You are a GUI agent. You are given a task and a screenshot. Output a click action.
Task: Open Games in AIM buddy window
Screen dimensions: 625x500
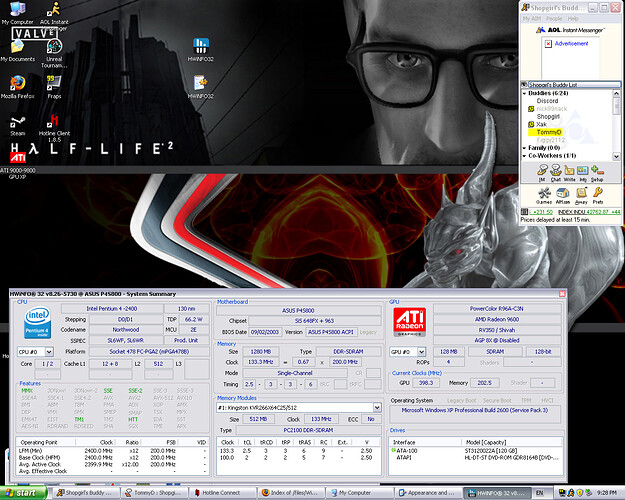[x=544, y=196]
